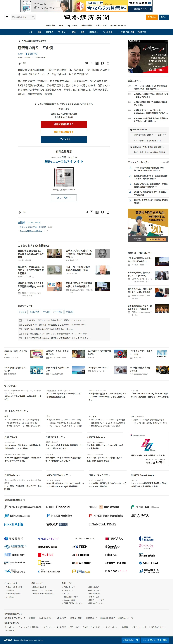
Task: Expand the NIKKEI Prime dropdown
Action: point(118,25)
